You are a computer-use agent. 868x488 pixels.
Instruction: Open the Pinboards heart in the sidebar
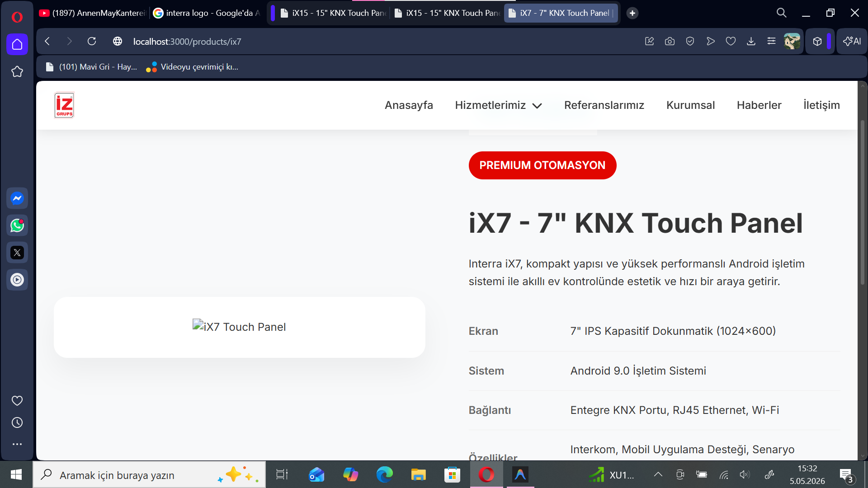[17, 401]
